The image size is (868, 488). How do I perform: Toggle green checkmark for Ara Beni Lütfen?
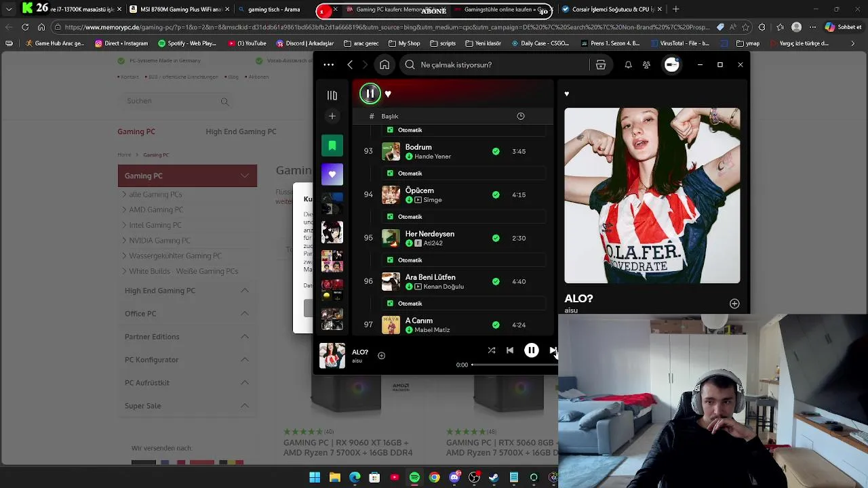pos(496,281)
